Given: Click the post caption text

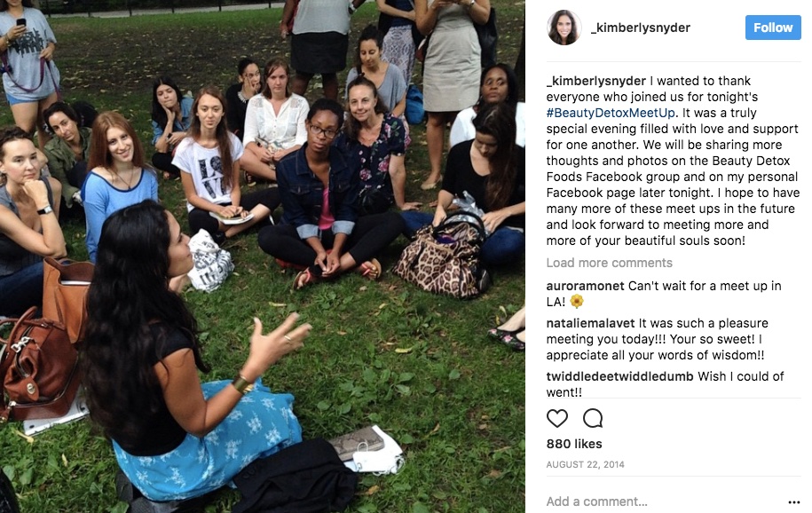Looking at the screenshot, I should click(x=674, y=161).
